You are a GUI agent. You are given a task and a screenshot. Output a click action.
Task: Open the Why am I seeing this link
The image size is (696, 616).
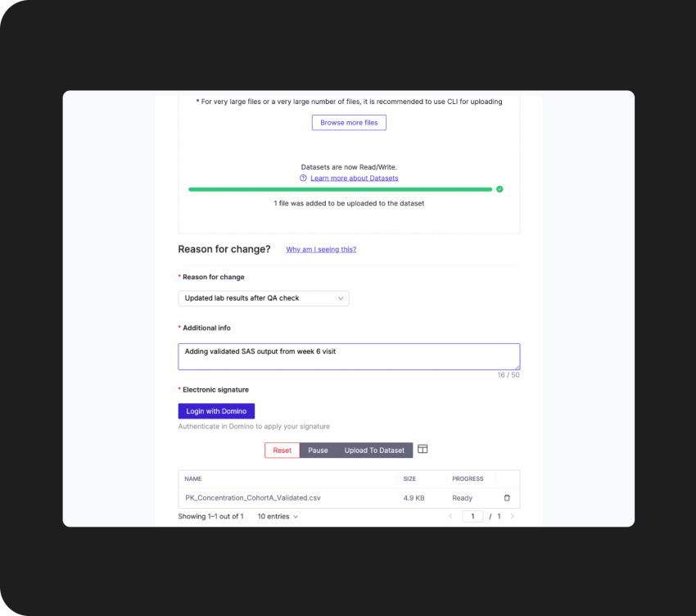tap(321, 250)
